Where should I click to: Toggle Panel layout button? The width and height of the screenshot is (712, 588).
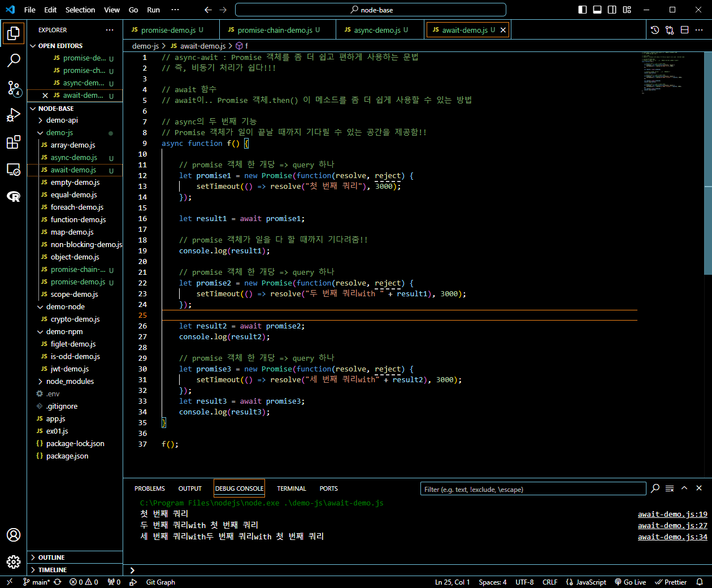pyautogui.click(x=597, y=10)
